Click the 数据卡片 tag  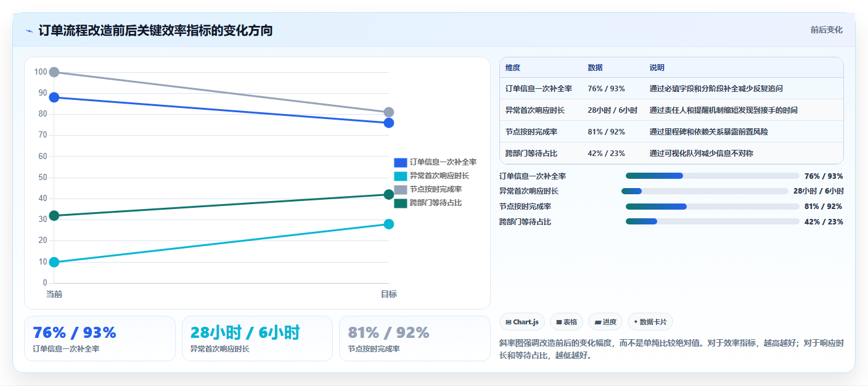[x=650, y=322]
